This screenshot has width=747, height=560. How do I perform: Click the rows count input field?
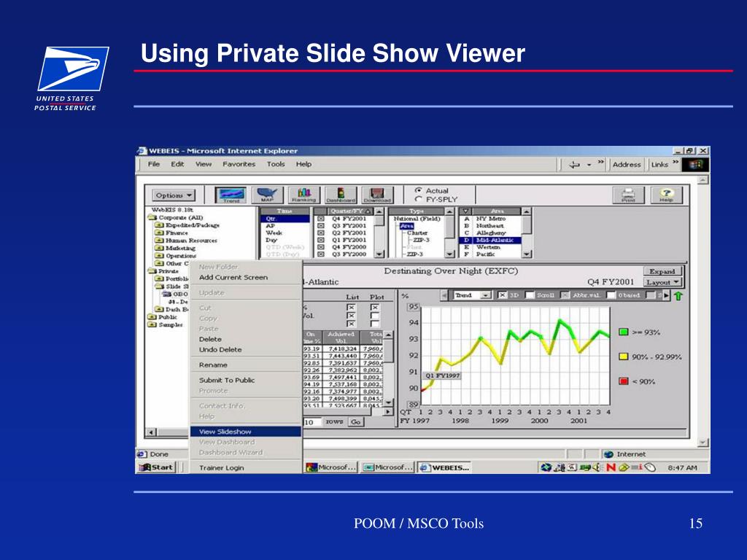[x=311, y=422]
